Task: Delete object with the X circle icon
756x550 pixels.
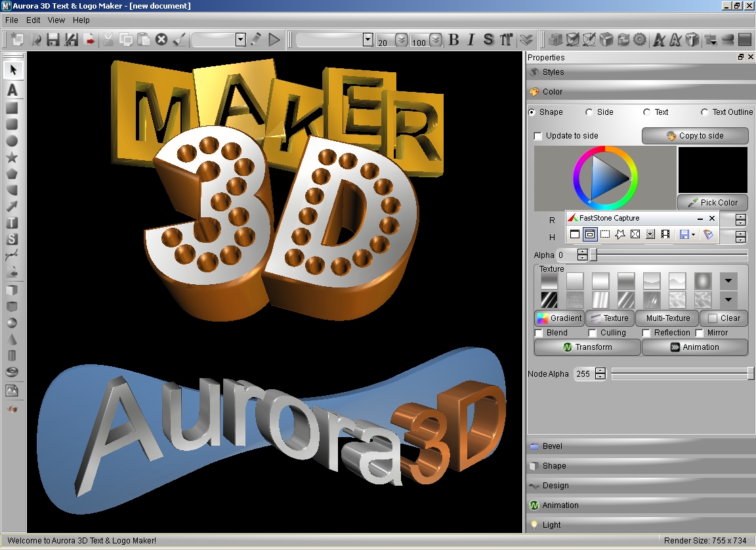Action: tap(161, 39)
